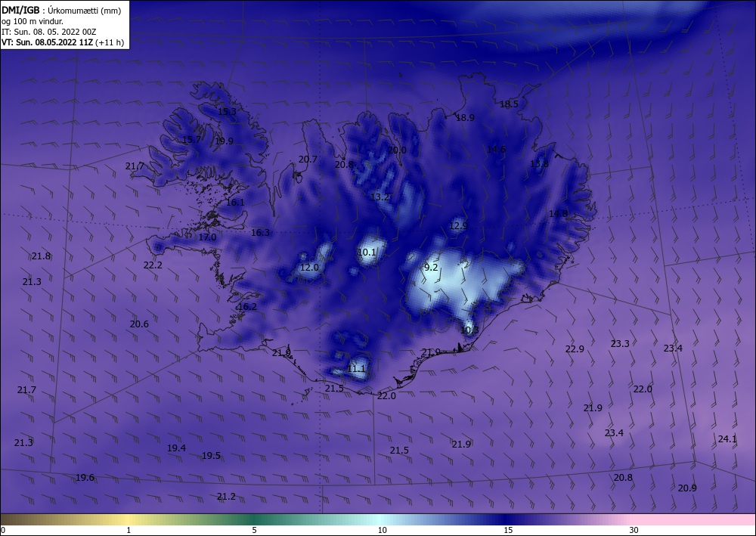Click the 17.0 map value
This screenshot has height=536, width=756.
207,237
